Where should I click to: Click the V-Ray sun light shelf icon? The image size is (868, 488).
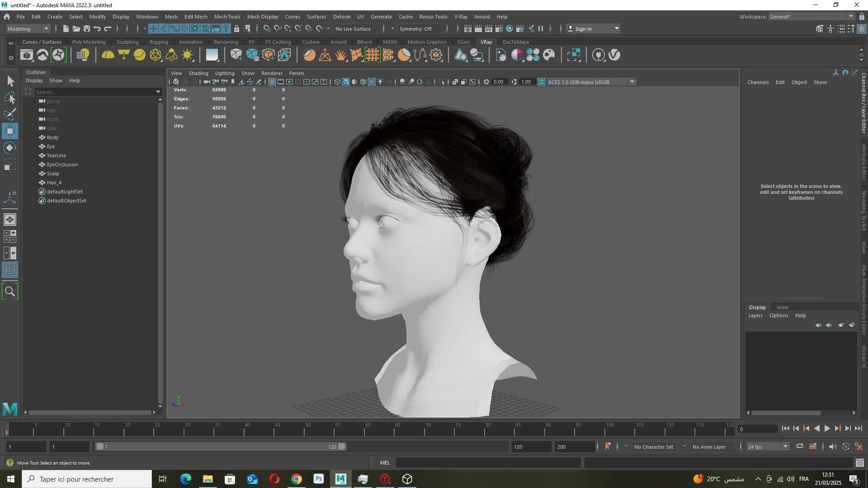pos(187,55)
